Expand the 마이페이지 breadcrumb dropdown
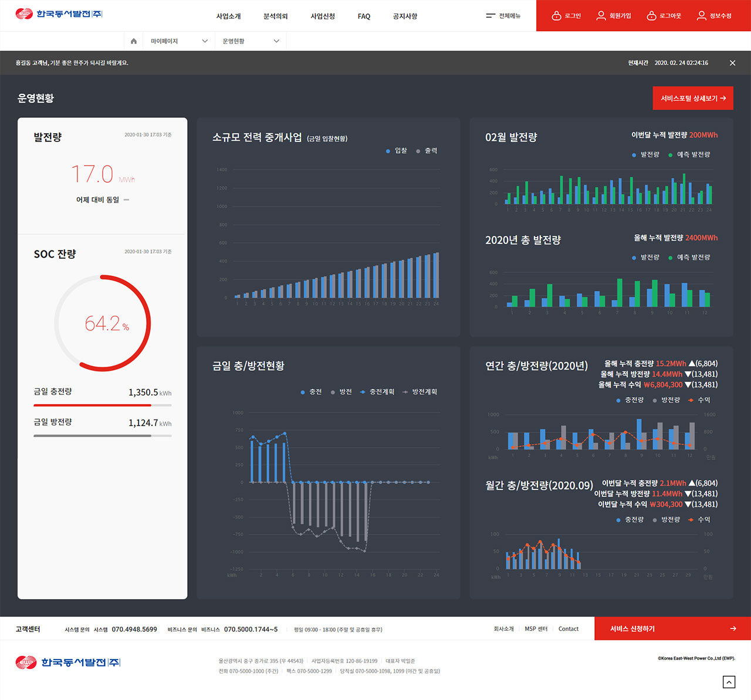The image size is (751, 700). click(205, 41)
